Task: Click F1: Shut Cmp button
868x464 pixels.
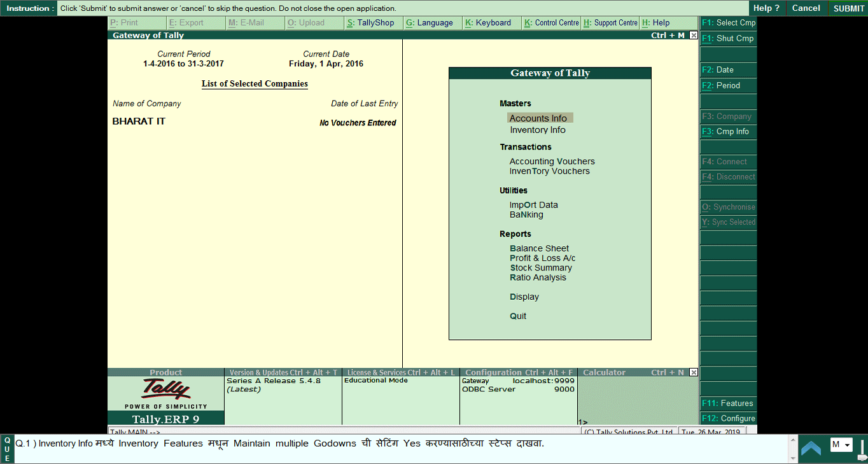Action: pyautogui.click(x=729, y=38)
